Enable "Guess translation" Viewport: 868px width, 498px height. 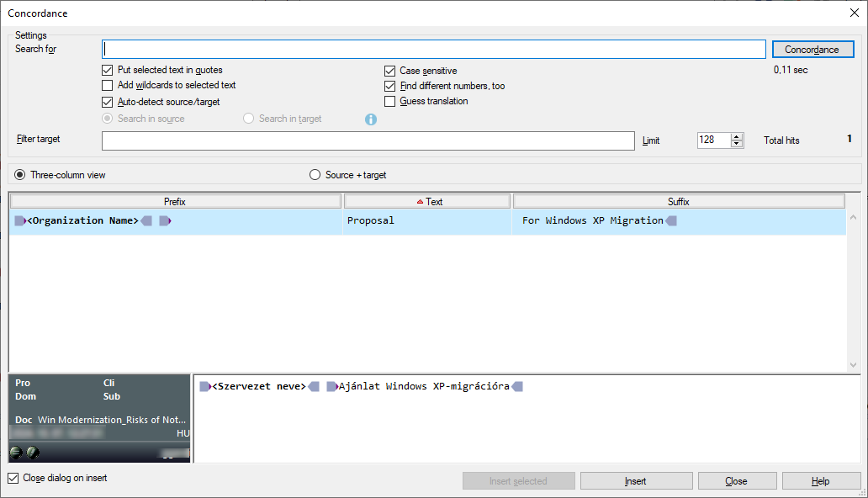pos(389,101)
